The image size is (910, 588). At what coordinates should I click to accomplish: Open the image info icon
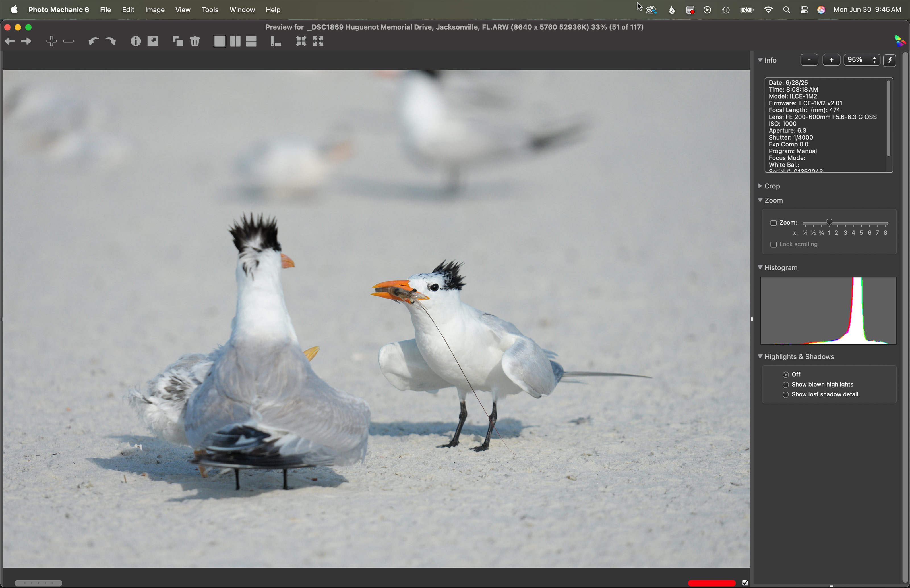click(x=136, y=41)
